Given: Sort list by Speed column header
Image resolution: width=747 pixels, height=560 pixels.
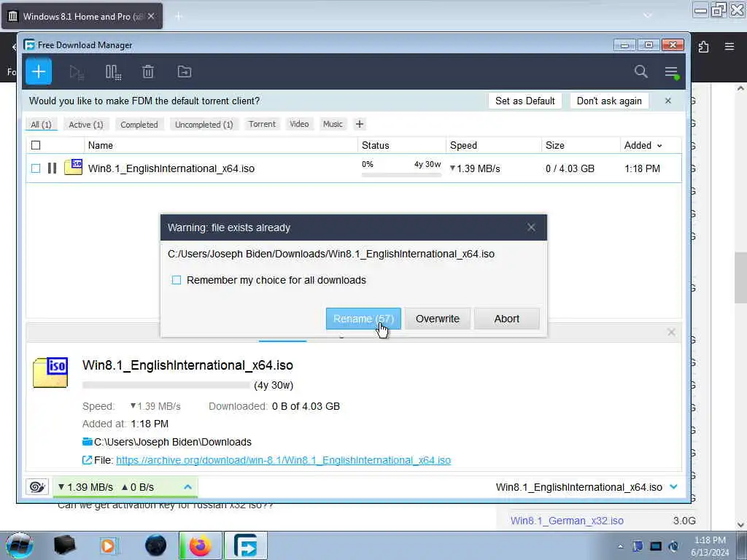Looking at the screenshot, I should tap(494, 145).
